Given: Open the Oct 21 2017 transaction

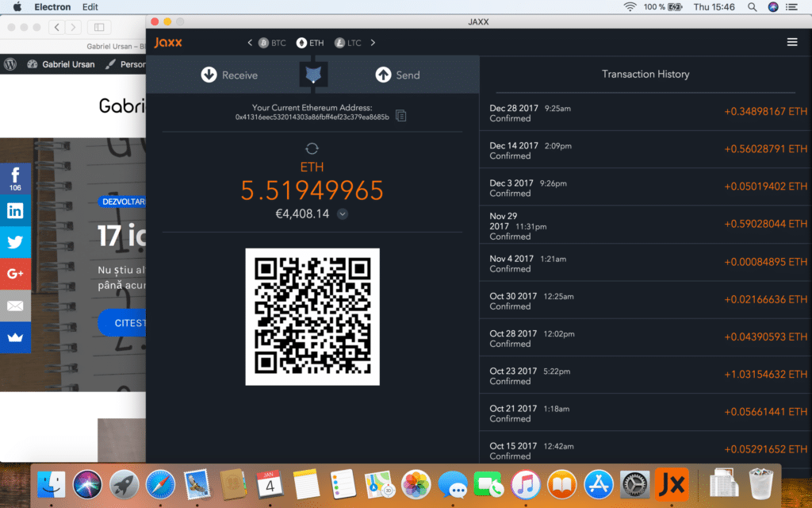Looking at the screenshot, I should coord(645,412).
